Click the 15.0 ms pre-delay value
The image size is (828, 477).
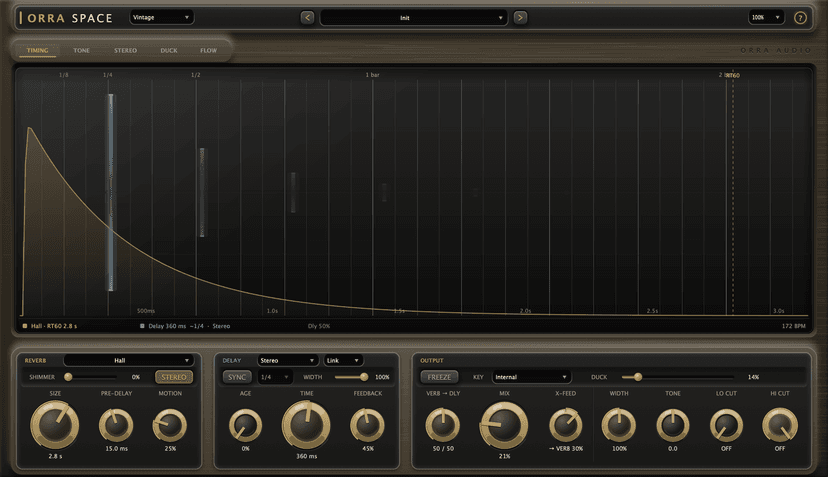[116, 448]
